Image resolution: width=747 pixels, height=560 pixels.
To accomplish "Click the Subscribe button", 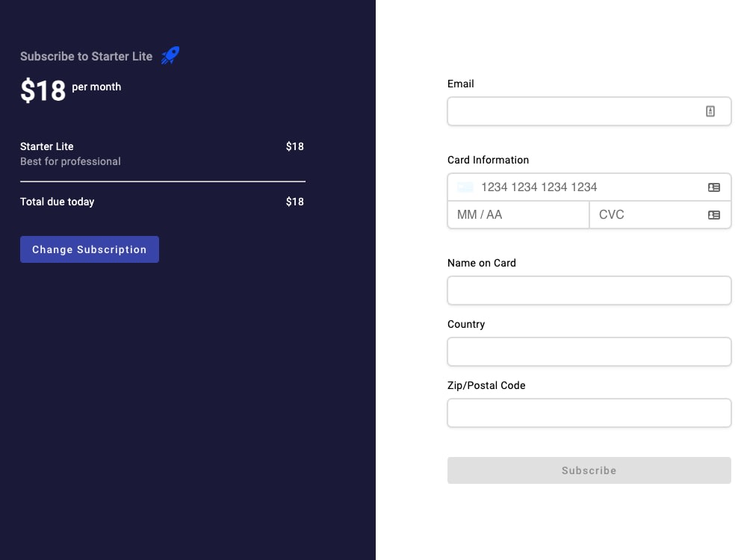I will pyautogui.click(x=589, y=470).
